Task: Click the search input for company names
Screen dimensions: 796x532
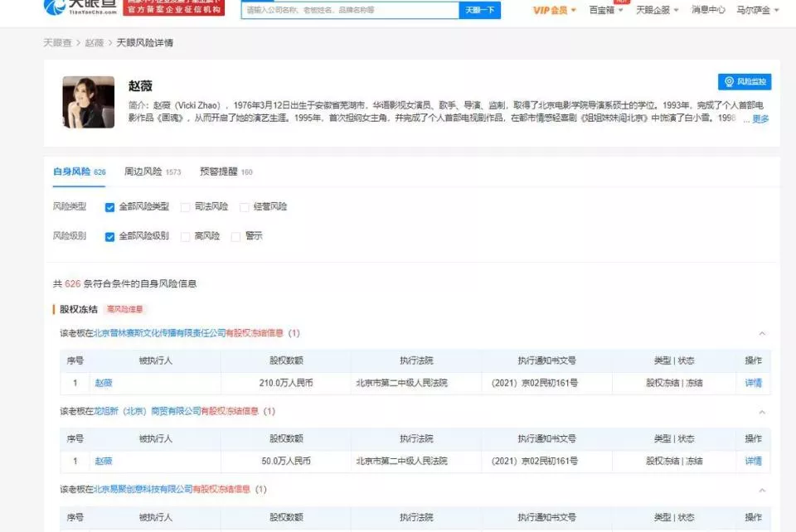Action: (x=350, y=10)
